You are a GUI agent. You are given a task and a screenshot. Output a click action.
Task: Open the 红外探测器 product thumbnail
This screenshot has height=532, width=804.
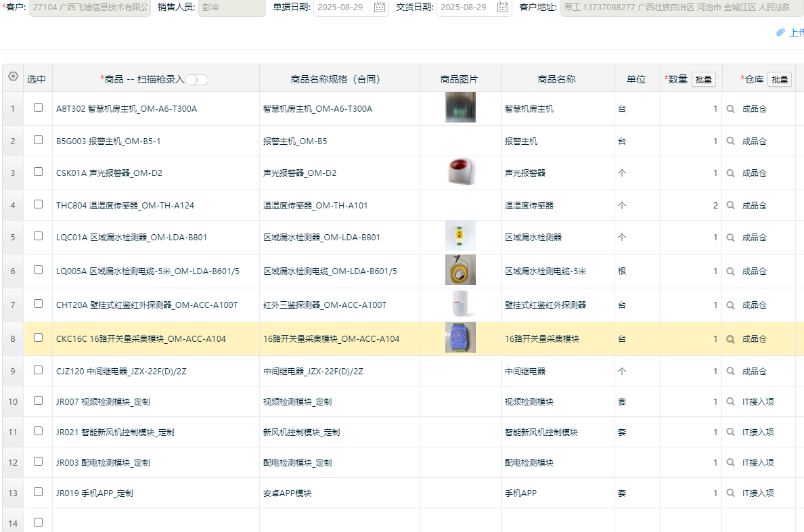coord(460,304)
